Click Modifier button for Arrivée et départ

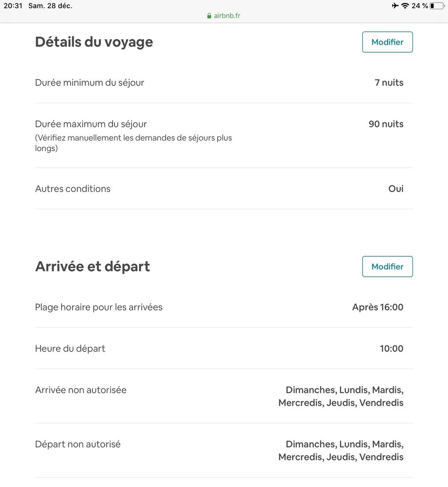pyautogui.click(x=387, y=267)
